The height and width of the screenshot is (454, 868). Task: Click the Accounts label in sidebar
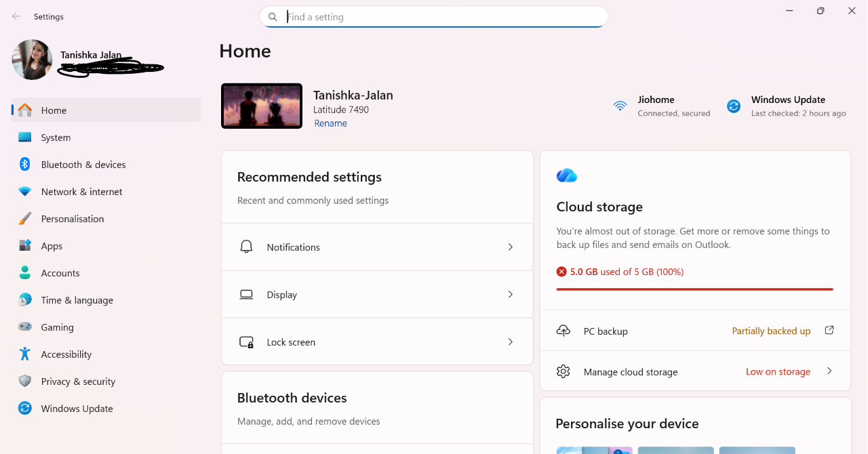click(60, 273)
